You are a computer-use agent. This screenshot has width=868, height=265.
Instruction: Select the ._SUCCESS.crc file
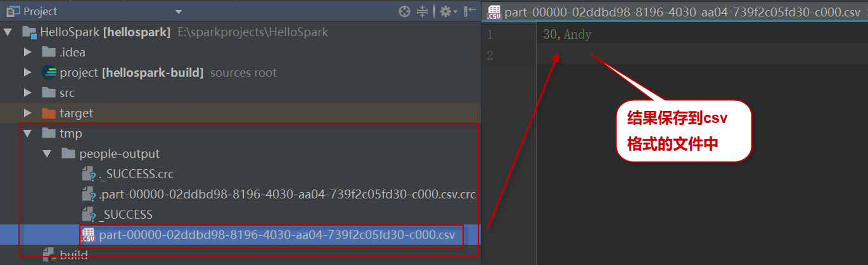pyautogui.click(x=136, y=174)
